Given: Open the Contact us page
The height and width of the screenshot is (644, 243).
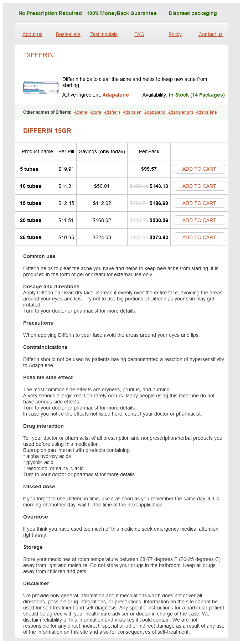Looking at the screenshot, I should click(210, 34).
